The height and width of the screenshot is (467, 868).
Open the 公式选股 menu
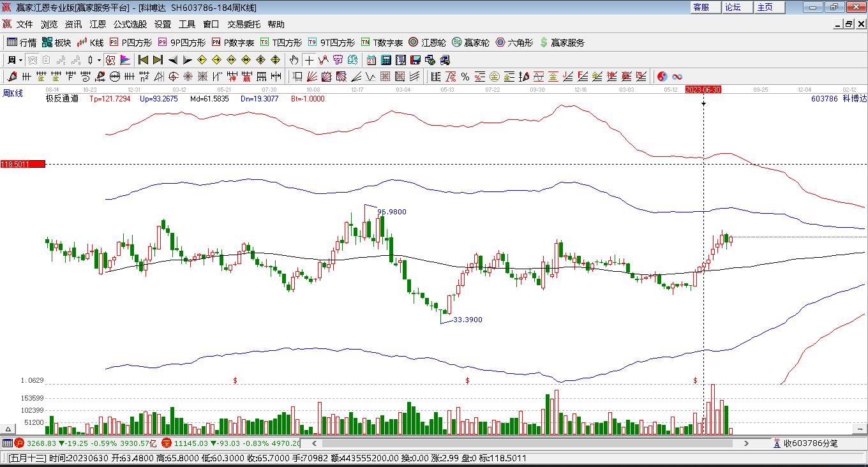pyautogui.click(x=130, y=24)
